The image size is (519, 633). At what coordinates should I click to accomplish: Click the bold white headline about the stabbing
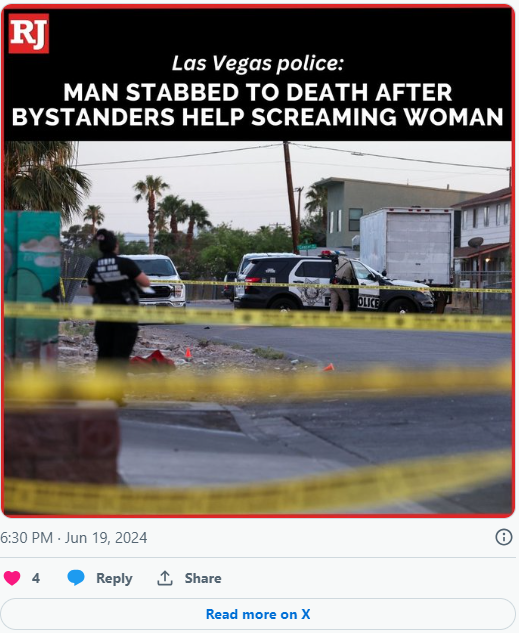click(x=257, y=105)
